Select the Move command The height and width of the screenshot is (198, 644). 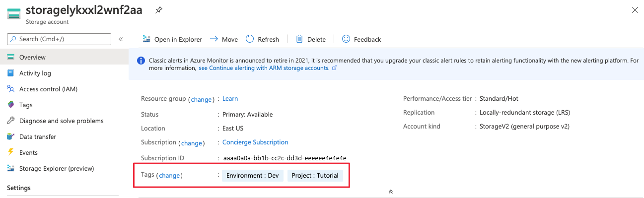pos(223,39)
